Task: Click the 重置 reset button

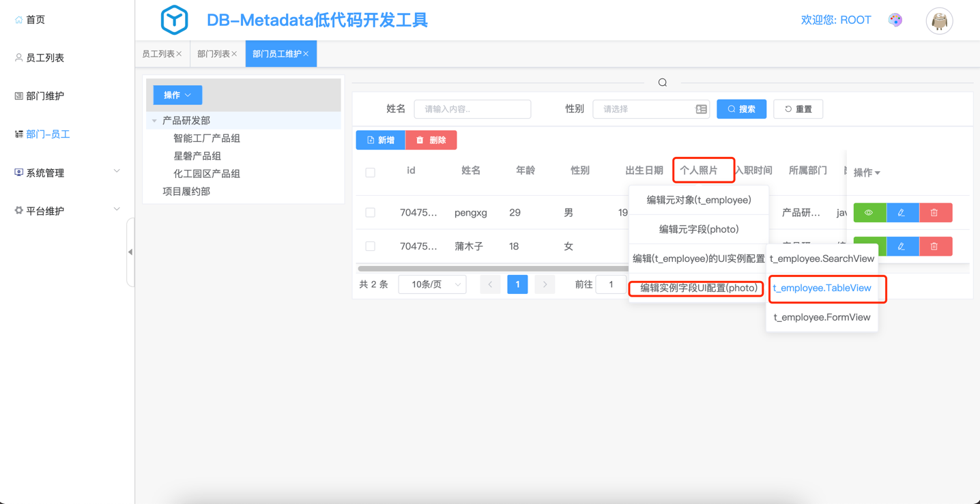Action: click(x=798, y=109)
